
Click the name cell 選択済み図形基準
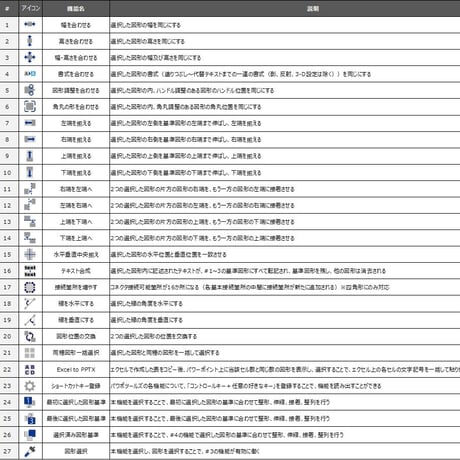coord(76,435)
